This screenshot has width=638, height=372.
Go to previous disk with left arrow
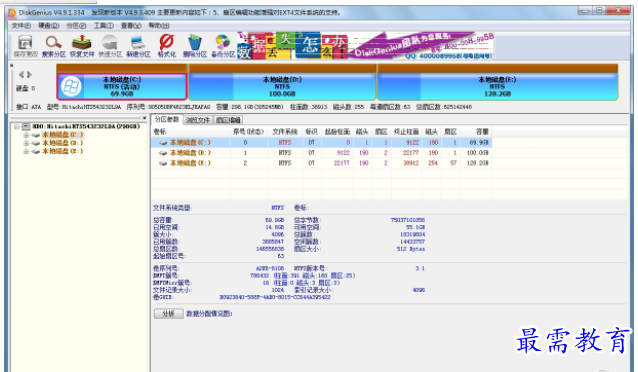tap(22, 74)
